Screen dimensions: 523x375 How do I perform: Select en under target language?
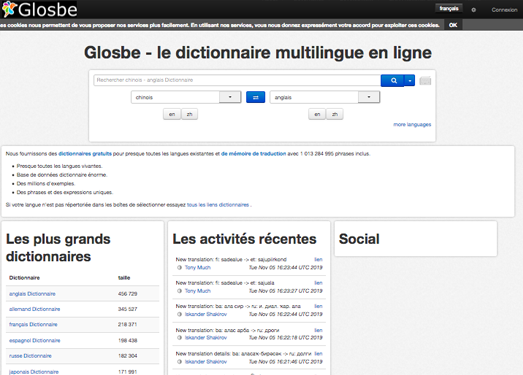point(317,114)
